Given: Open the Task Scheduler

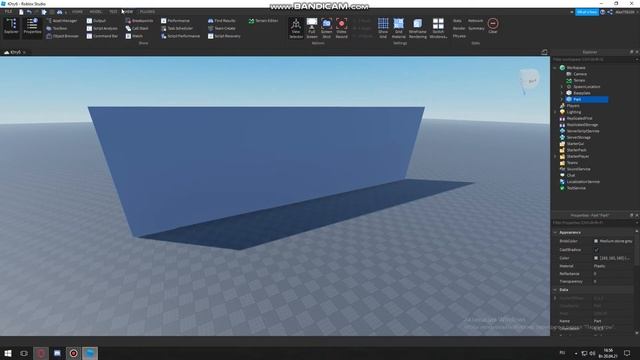Looking at the screenshot, I should click(177, 28).
